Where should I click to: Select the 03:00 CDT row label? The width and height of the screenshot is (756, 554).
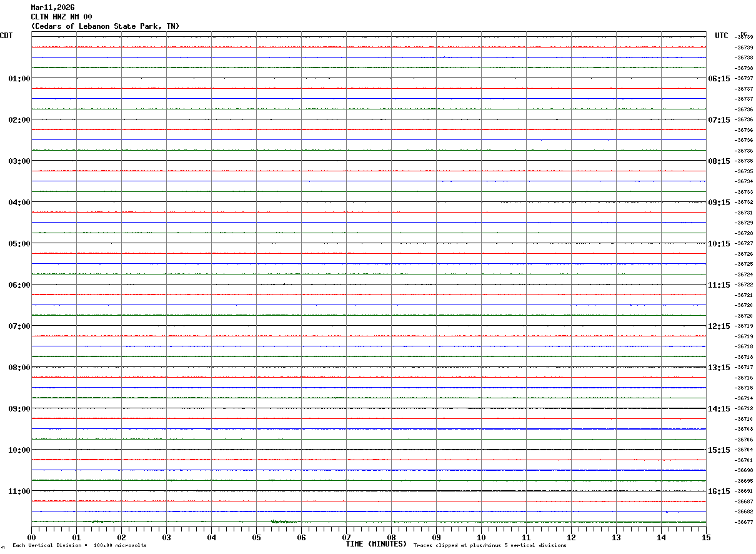19,161
